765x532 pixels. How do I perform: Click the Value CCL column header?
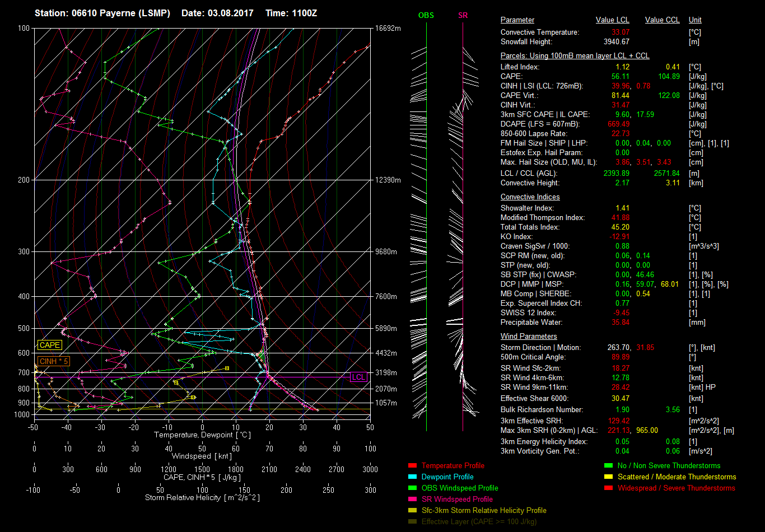click(662, 20)
